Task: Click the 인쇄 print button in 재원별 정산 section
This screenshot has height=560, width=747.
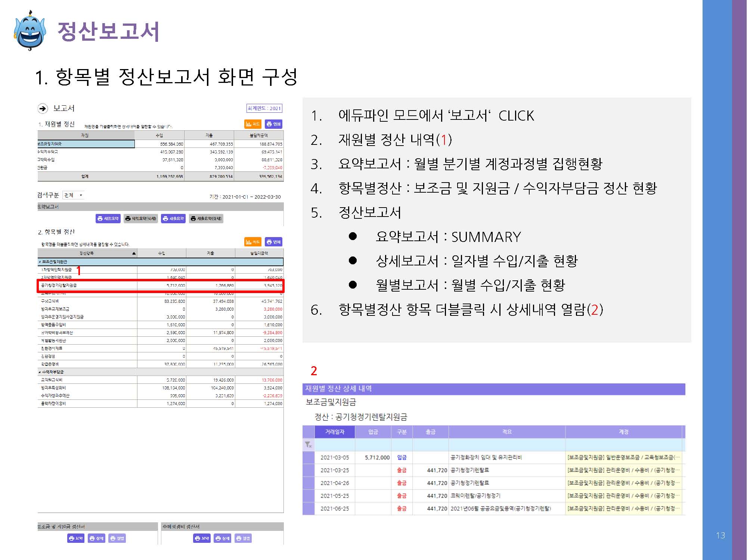Action: click(274, 124)
